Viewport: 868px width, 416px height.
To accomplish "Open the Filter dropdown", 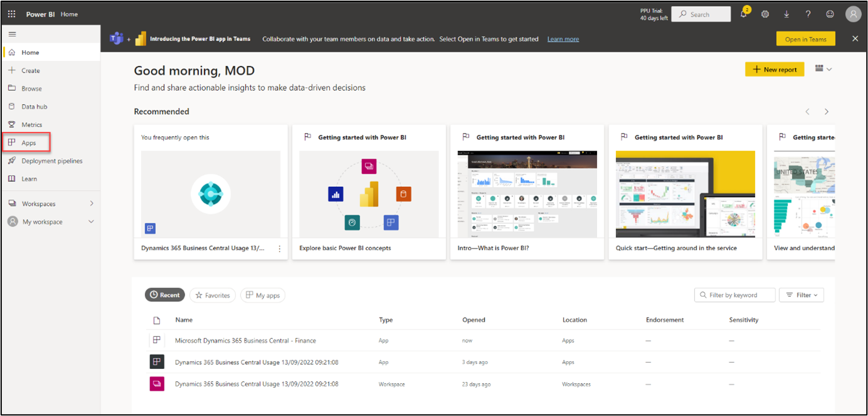I will click(801, 295).
